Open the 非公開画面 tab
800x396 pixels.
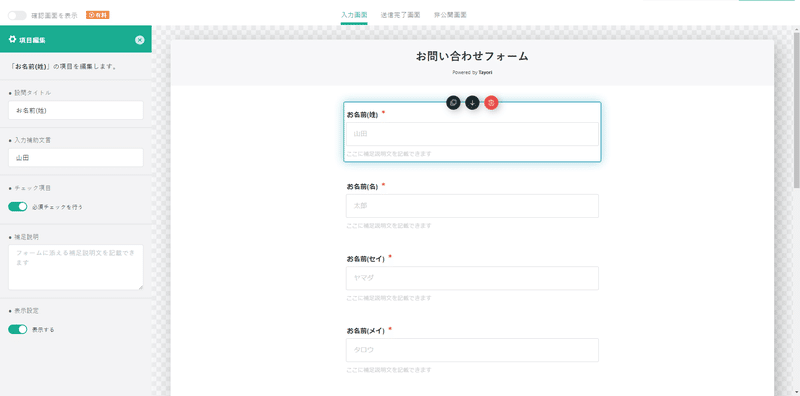coord(451,15)
